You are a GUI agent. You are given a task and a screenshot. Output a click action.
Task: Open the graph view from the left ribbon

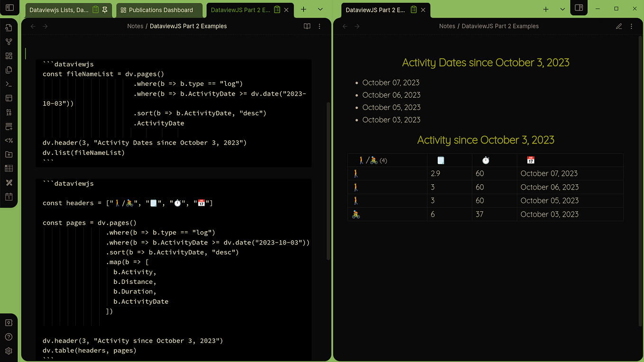[x=9, y=41]
